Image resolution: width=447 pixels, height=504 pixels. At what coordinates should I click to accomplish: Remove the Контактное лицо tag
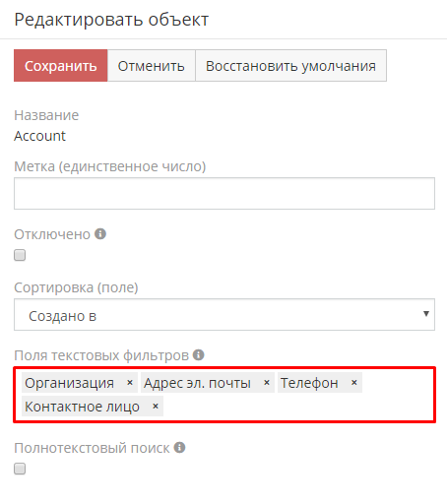click(156, 407)
